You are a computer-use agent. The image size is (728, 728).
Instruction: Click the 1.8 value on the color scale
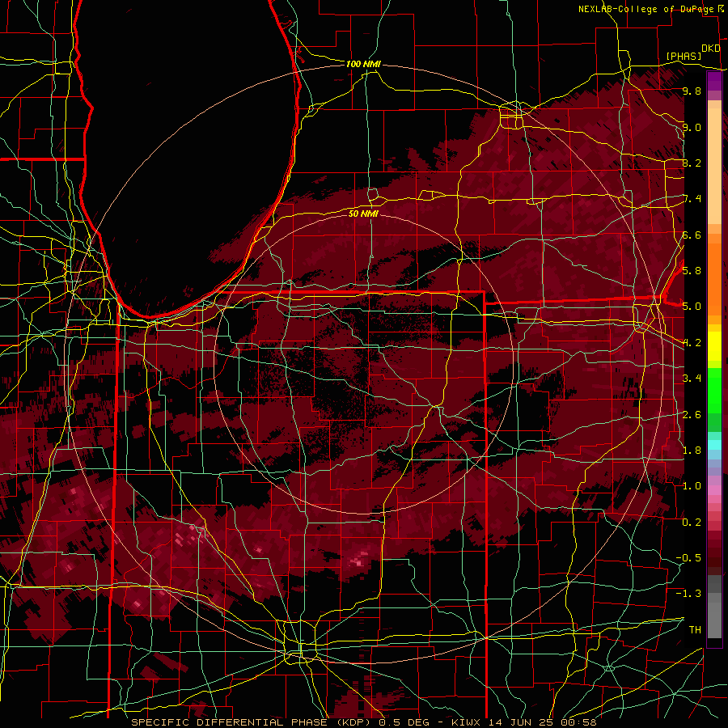[692, 451]
